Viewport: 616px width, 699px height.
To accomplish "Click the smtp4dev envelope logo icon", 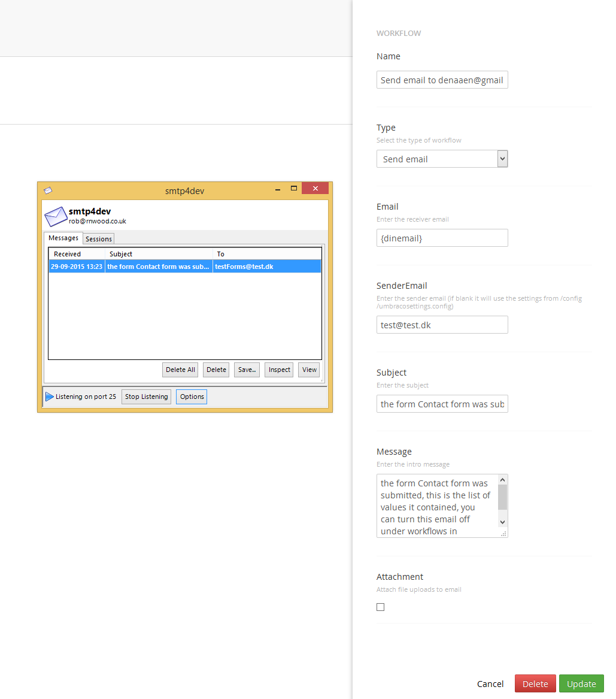I will coord(56,216).
